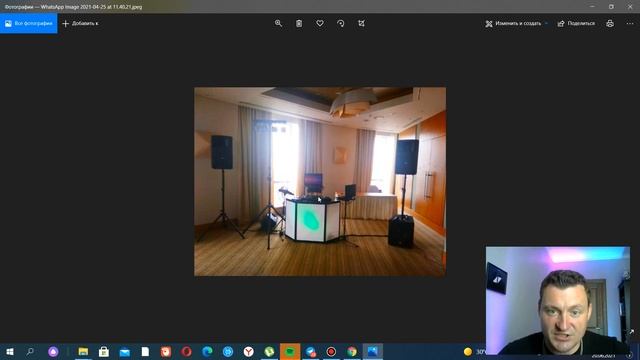Open File Explorer from the taskbar
Image resolution: width=640 pixels, height=360 pixels.
tap(83, 351)
